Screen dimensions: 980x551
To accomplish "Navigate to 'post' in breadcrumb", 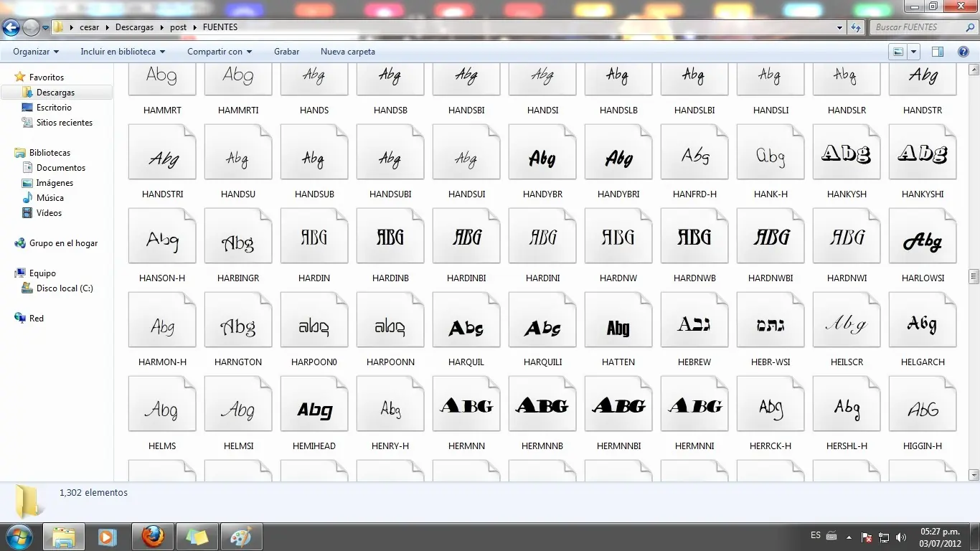I will tap(179, 27).
